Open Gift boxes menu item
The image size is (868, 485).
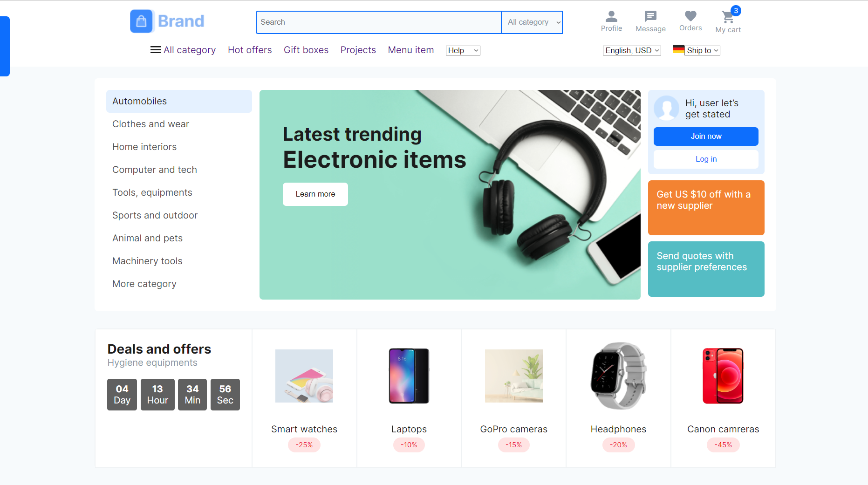tap(306, 50)
